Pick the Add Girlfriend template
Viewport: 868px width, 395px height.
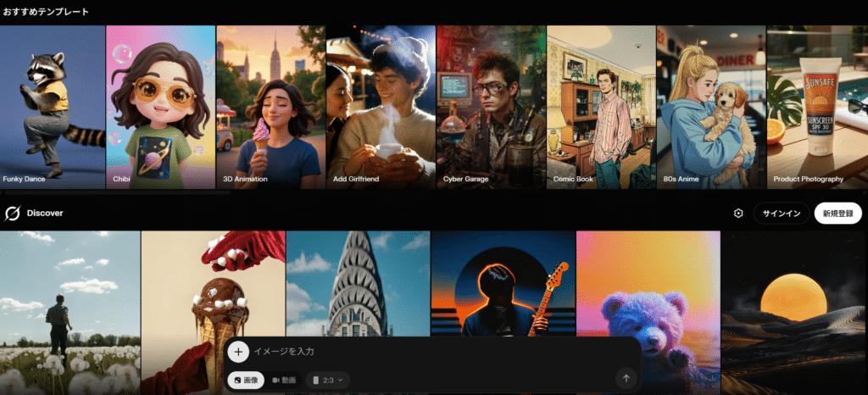pyautogui.click(x=381, y=106)
